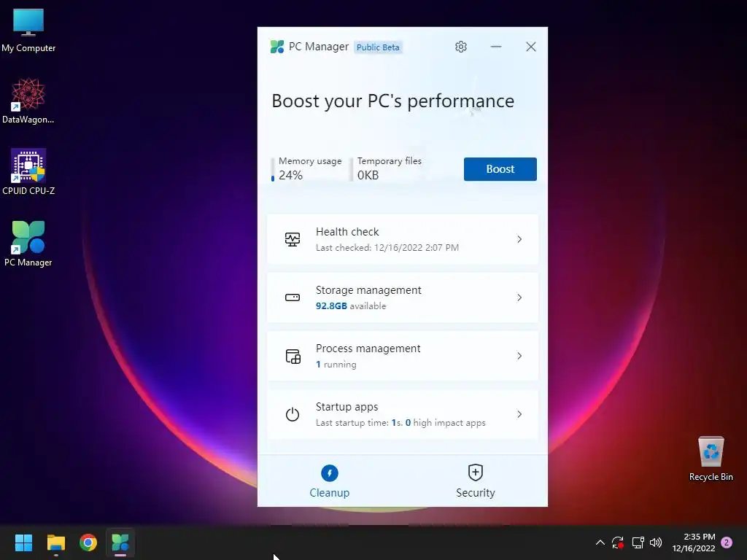Select the Recycle Bin desktop icon

(711, 459)
